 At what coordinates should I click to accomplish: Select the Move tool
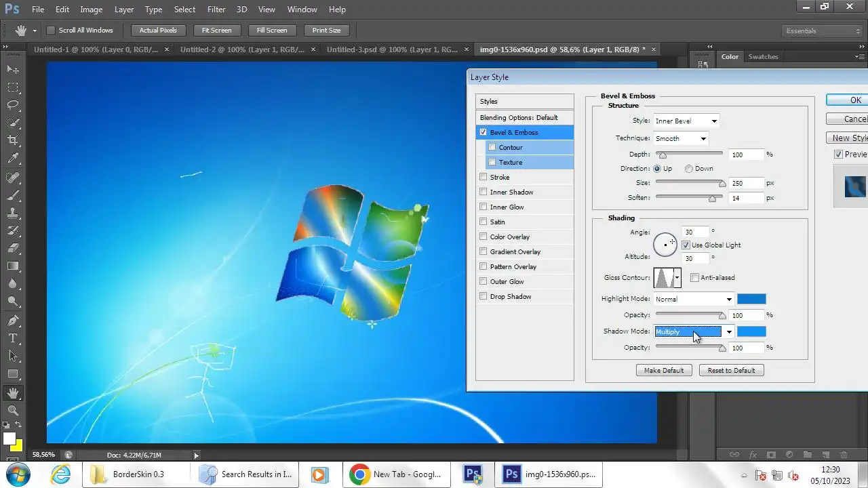(x=13, y=69)
